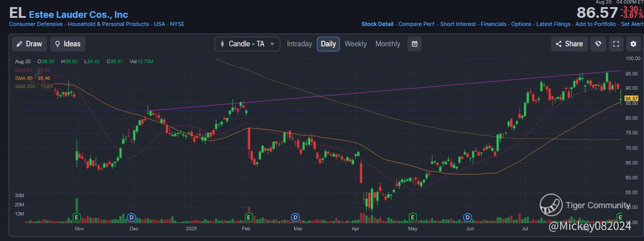Open the Ideas button

68,44
